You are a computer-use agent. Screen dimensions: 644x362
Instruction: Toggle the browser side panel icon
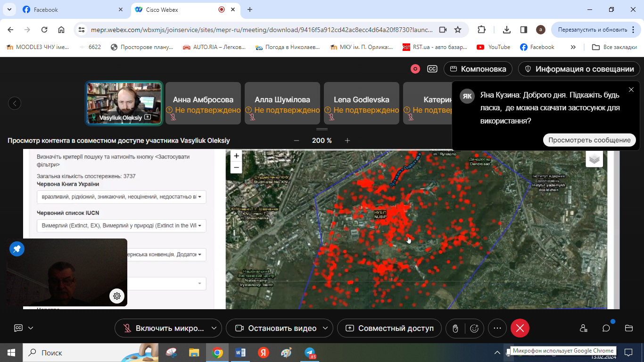tap(523, 30)
